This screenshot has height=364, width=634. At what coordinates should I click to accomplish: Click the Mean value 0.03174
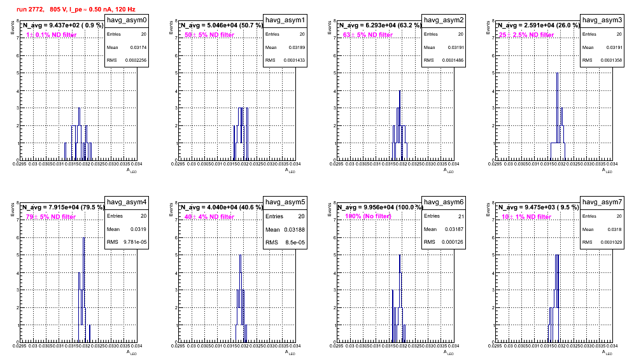click(138, 47)
